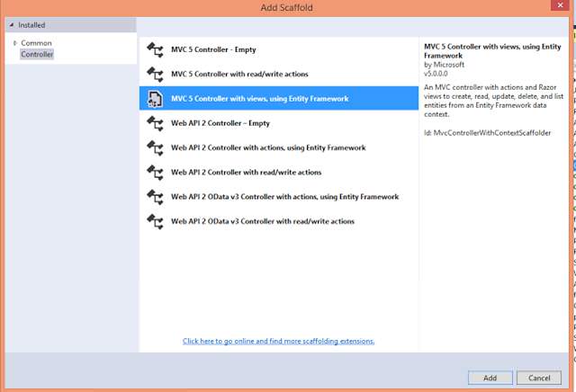Click icon beside MVC 5 Controller with read/write actions
This screenshot has height=392, width=576.
[x=155, y=74]
